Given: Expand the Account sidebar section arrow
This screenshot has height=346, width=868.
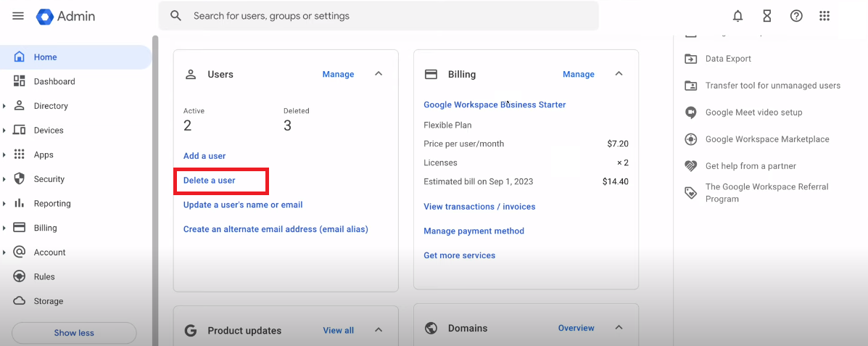Looking at the screenshot, I should click(4, 252).
